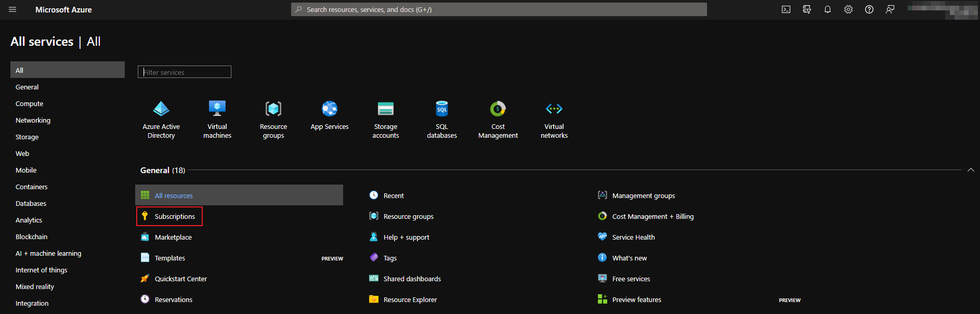Click the global search resources bar
This screenshot has width=980, height=314.
click(499, 9)
